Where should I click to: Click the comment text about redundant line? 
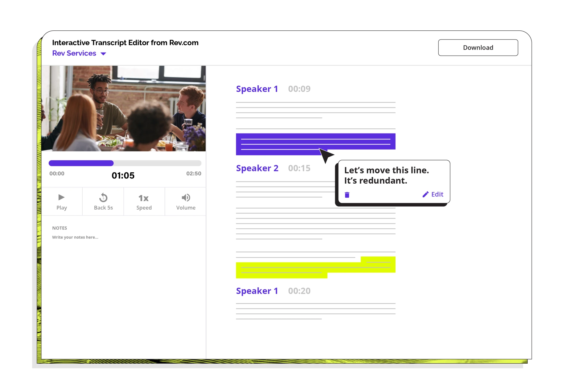(386, 176)
